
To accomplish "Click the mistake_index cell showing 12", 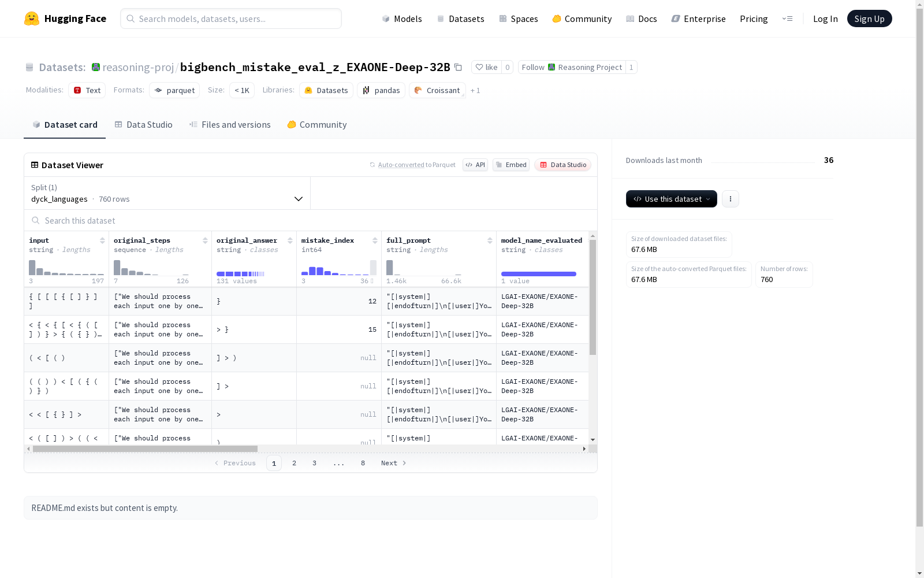I will pyautogui.click(x=339, y=301).
